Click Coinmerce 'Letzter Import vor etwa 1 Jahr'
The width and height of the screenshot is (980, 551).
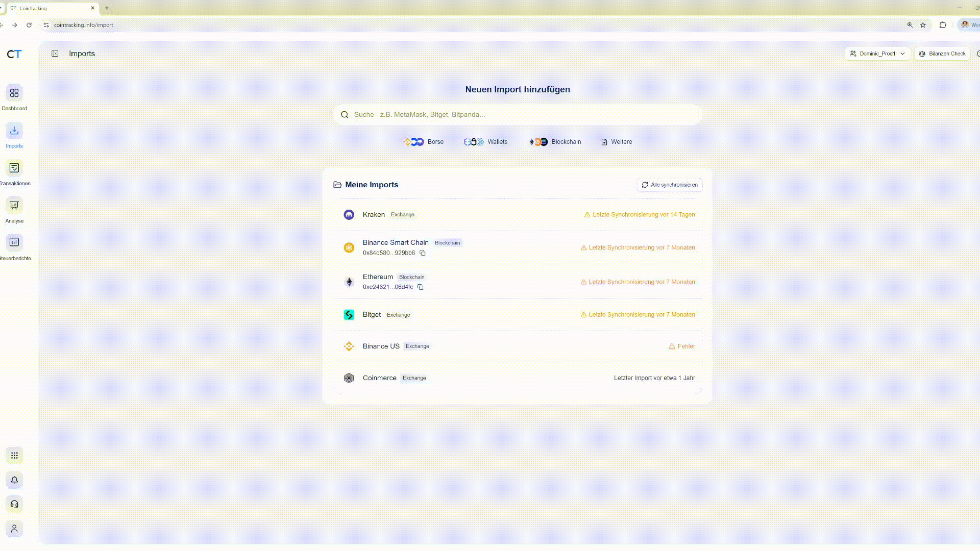click(x=654, y=378)
